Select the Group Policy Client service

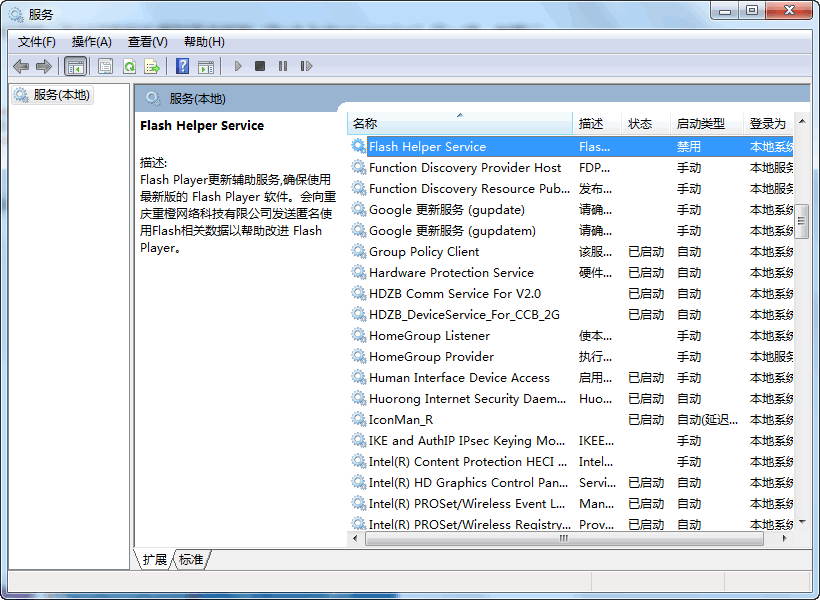(x=424, y=252)
